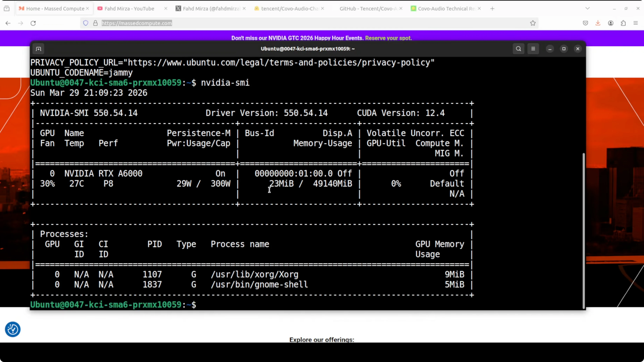Viewport: 644px width, 362px height.
Task: Close the Covo-Audio Technical Report tab
Action: 479,9
